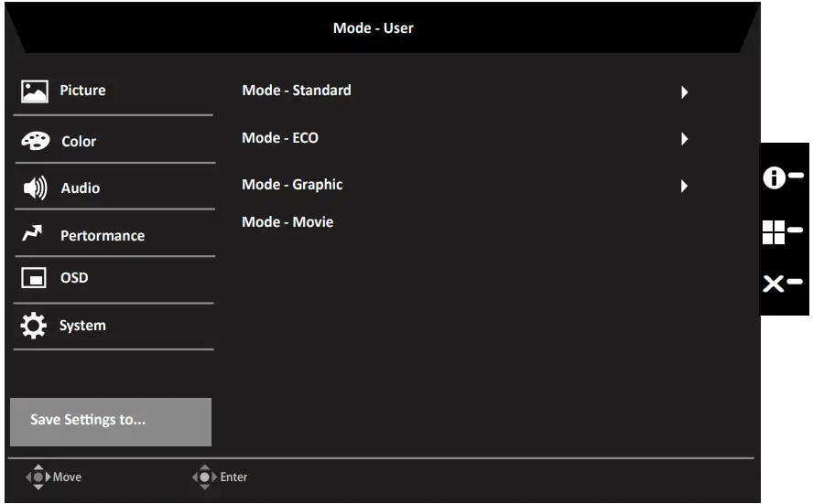This screenshot has width=813, height=504.
Task: Expand the Mode - ECO arrow
Action: [684, 140]
